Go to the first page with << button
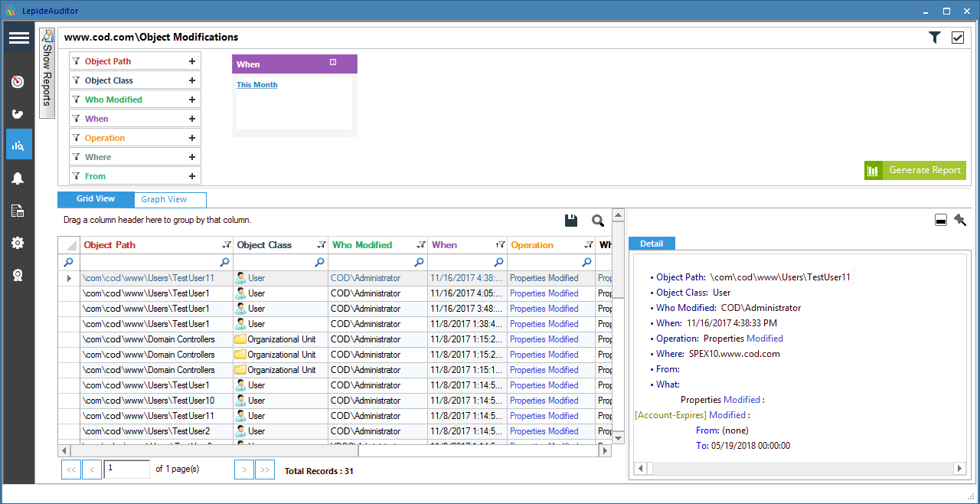980x504 pixels. 71,470
